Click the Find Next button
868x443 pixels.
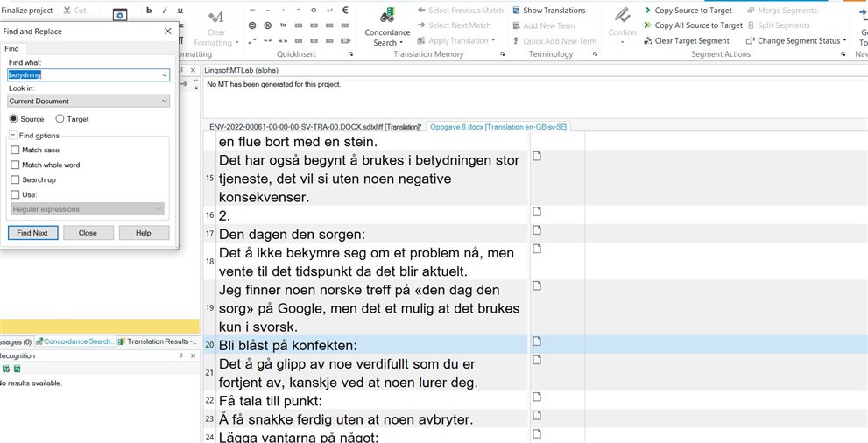pos(32,233)
